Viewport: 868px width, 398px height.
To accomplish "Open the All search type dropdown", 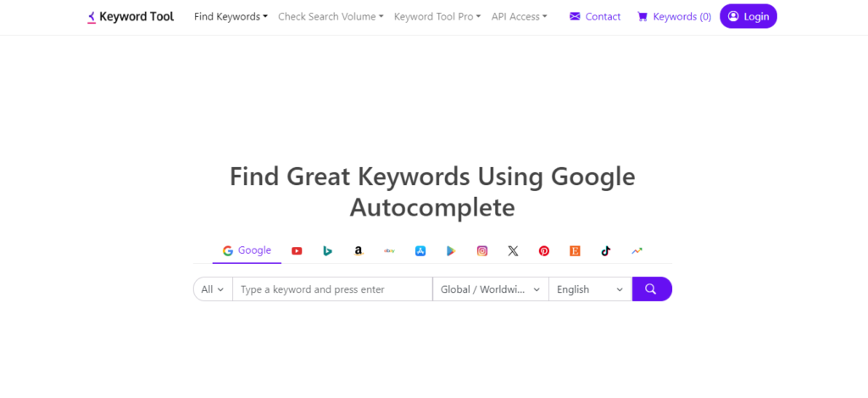I will coord(213,289).
